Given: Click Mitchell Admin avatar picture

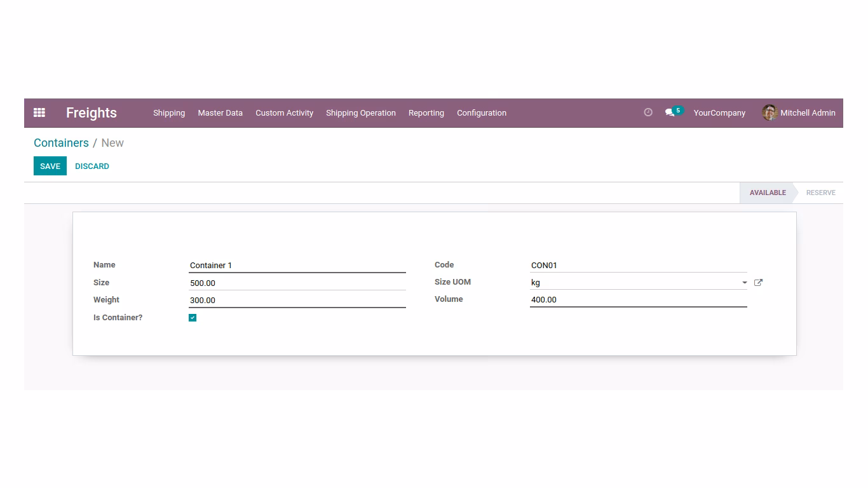Looking at the screenshot, I should [770, 112].
